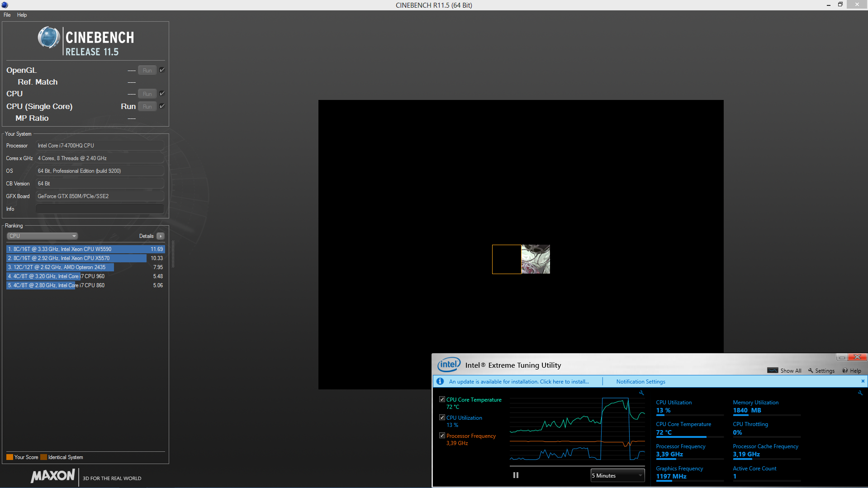The height and width of the screenshot is (488, 868).
Task: Select ranking row Intel Core i7 CPU 960
Action: click(85, 276)
